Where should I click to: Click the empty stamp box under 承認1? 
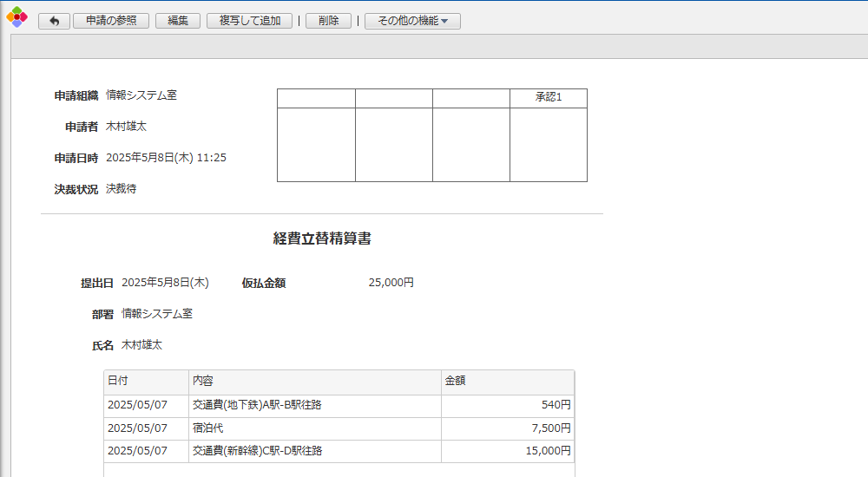tap(548, 145)
